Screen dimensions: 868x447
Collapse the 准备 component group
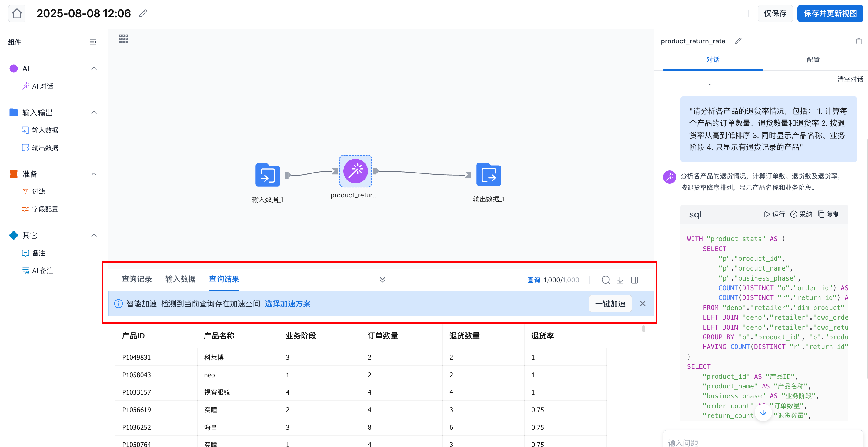(x=94, y=174)
